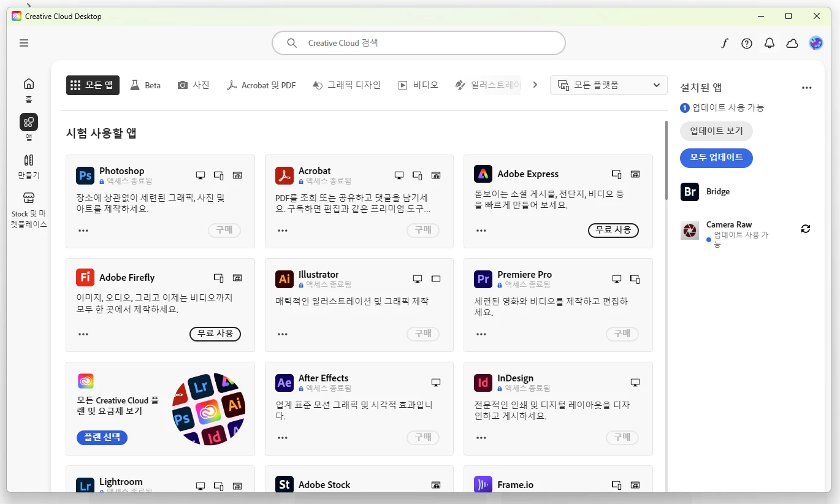This screenshot has height=504, width=840.
Task: Click the Adobe Express app icon
Action: tap(483, 174)
